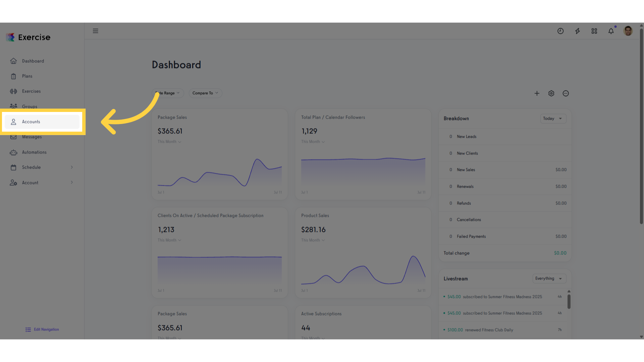Open the Breakdown Today dropdown
644x362 pixels.
[553, 118]
